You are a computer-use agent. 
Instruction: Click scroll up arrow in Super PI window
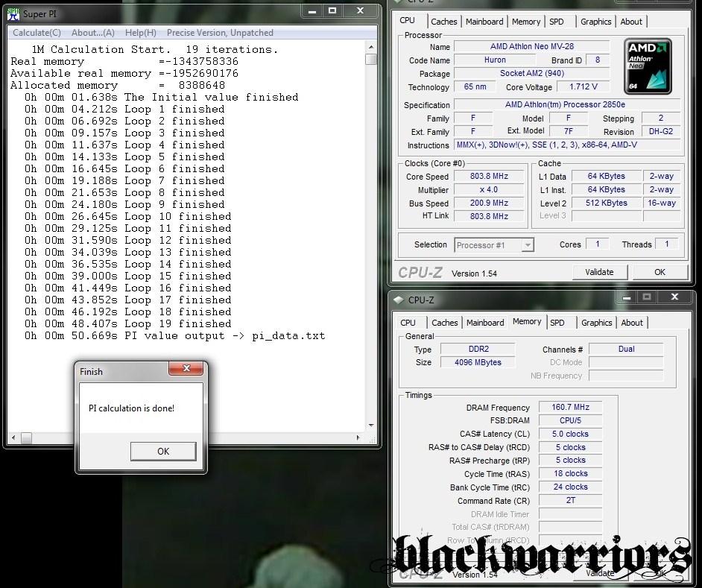(x=371, y=46)
